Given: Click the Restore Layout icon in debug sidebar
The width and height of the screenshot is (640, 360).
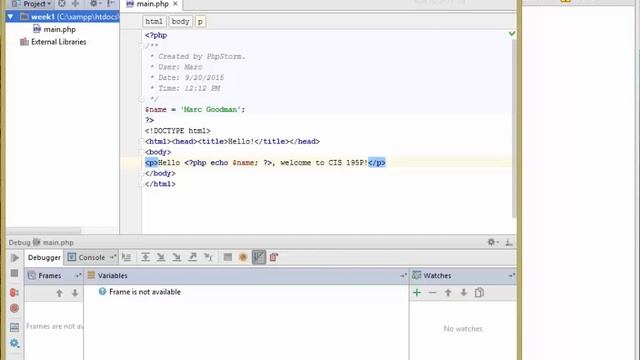Looking at the screenshot, I should 14,327.
